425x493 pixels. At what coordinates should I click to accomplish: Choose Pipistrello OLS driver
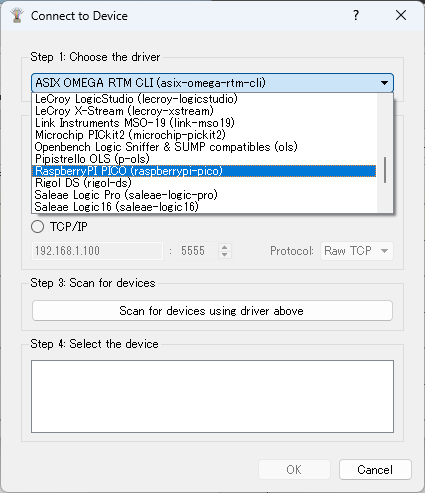click(204, 159)
